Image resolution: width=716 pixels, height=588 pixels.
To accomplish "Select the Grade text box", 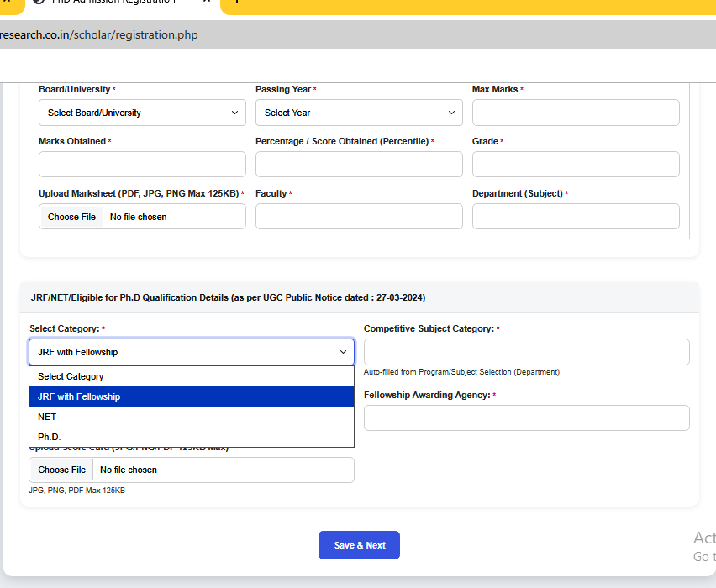I will coord(576,165).
